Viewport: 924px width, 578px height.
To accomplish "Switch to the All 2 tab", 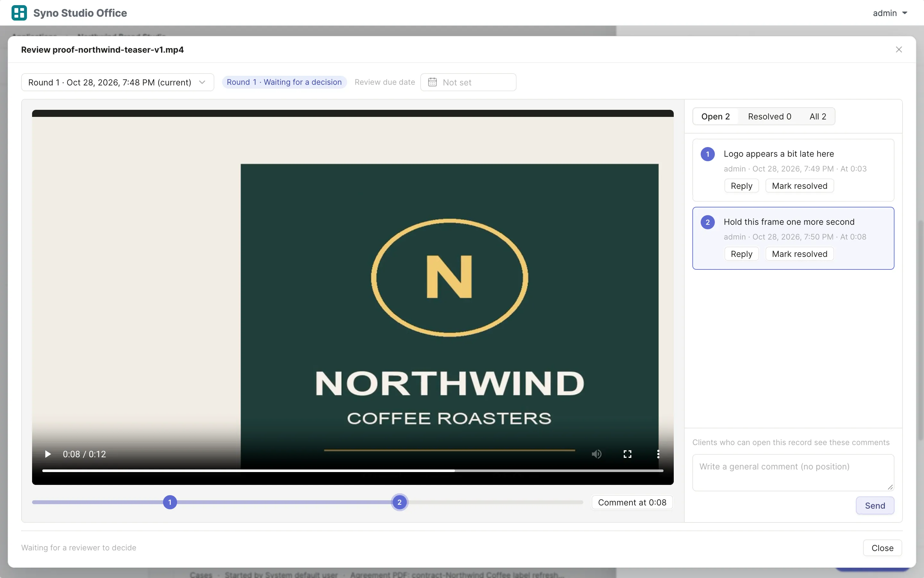I will pos(818,117).
